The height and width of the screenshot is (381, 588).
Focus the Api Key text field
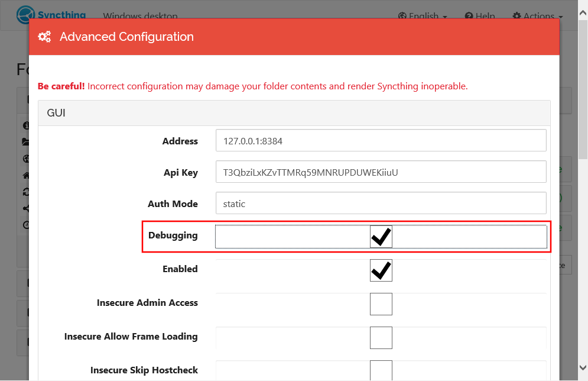pyautogui.click(x=381, y=172)
